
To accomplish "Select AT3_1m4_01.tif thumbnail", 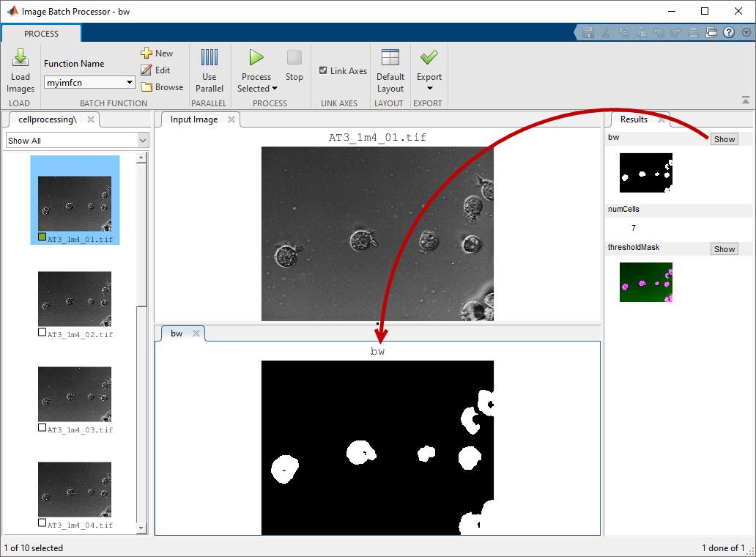I will (x=75, y=204).
